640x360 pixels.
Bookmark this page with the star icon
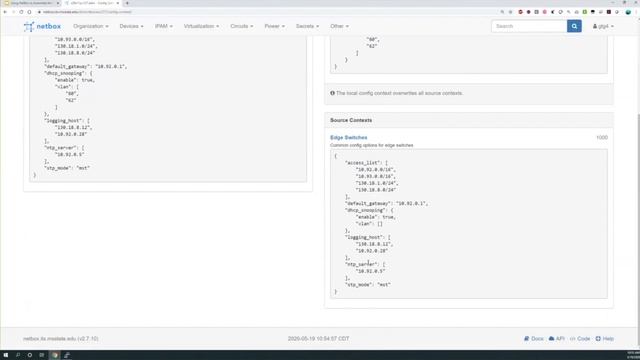pos(510,12)
